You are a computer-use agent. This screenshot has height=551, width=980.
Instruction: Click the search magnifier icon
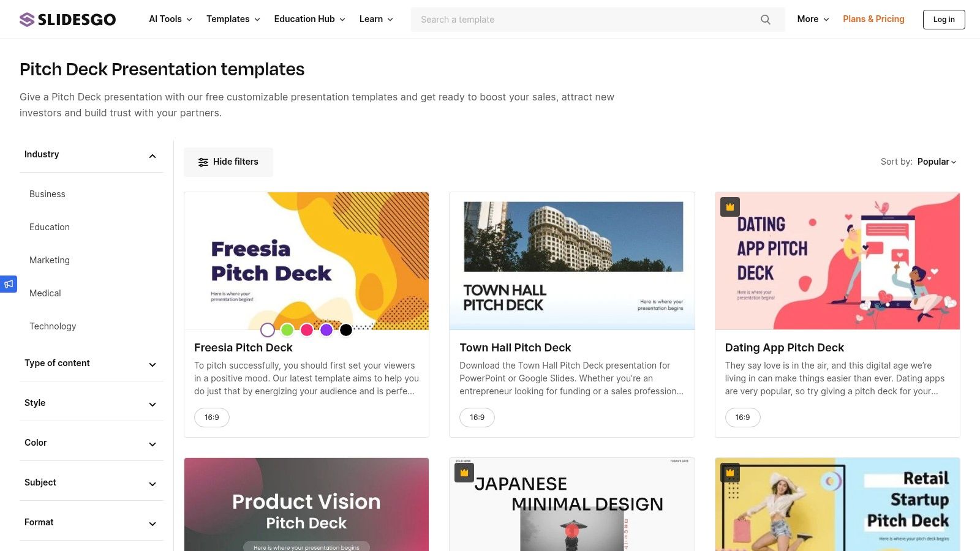pyautogui.click(x=765, y=20)
